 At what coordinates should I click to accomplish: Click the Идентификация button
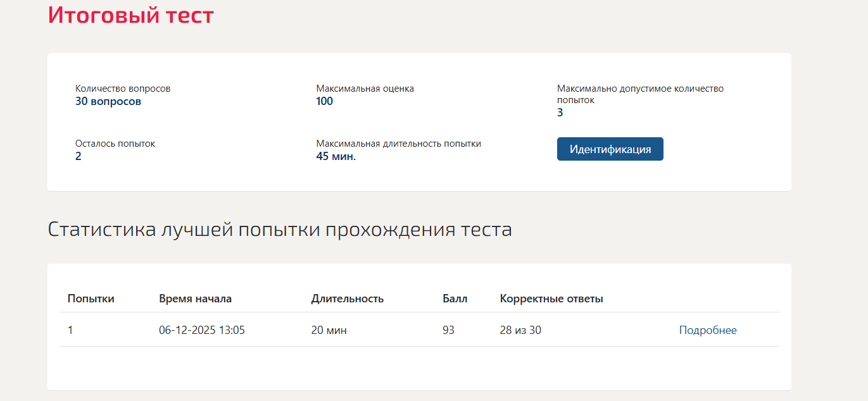[x=610, y=149]
